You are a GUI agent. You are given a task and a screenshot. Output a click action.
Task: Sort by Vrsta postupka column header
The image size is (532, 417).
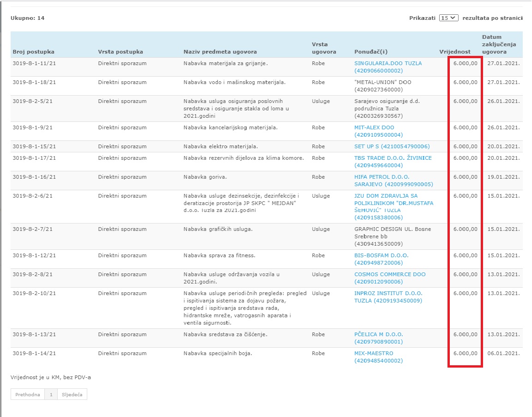coord(121,52)
